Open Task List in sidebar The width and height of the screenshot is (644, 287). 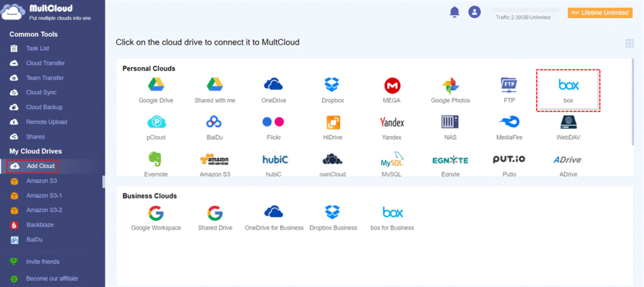coord(37,48)
